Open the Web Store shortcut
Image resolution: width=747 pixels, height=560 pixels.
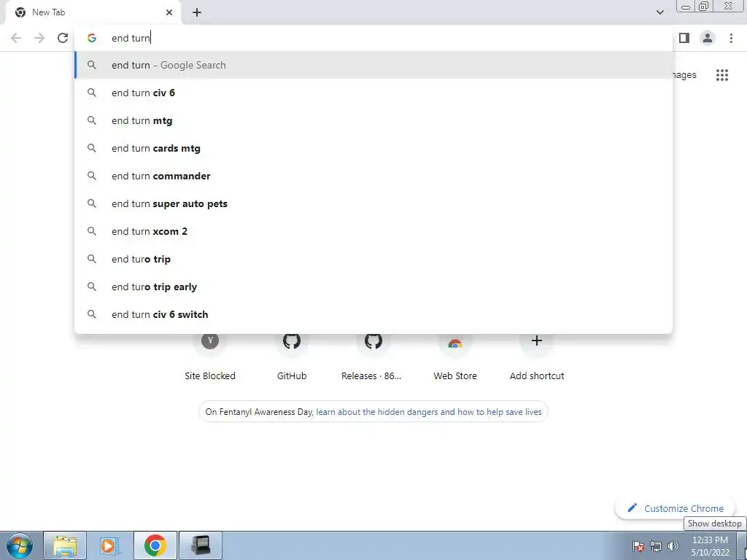(x=455, y=357)
